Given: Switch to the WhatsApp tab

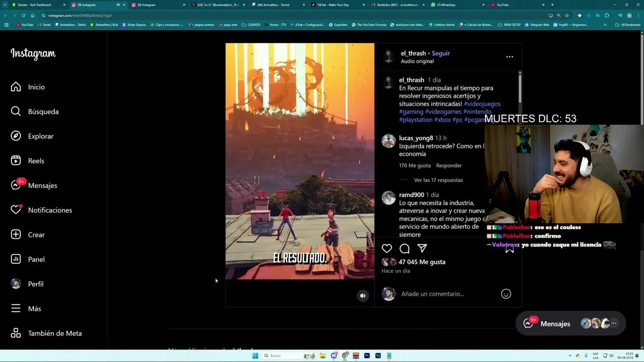Looking at the screenshot, I should tap(458, 5).
